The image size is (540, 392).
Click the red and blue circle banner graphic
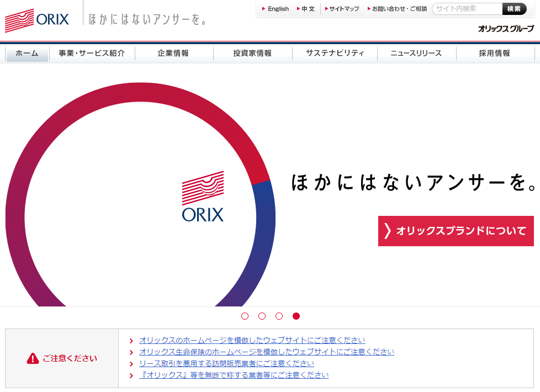click(140, 194)
